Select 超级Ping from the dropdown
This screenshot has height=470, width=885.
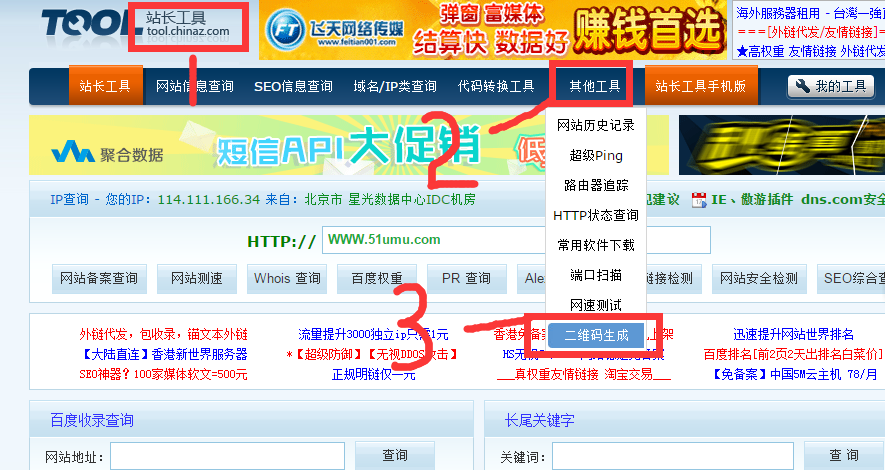595,155
